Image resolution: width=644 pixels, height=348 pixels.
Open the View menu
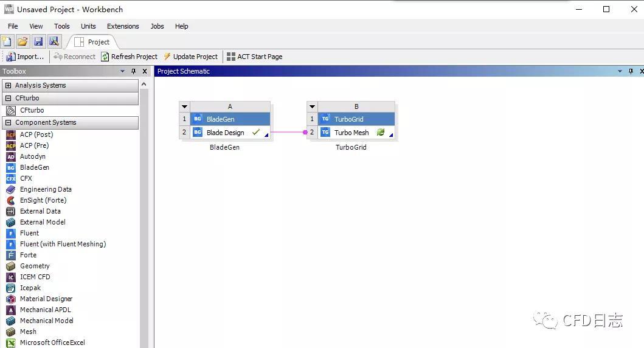click(36, 26)
